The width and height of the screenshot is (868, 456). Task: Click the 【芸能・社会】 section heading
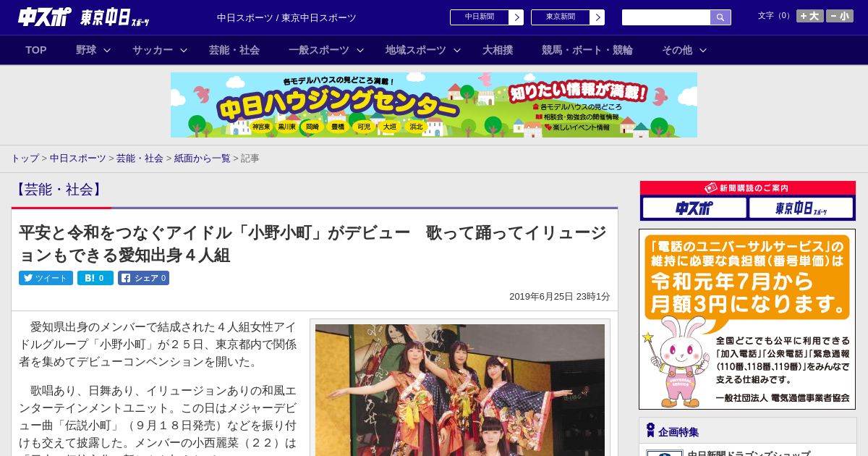59,190
